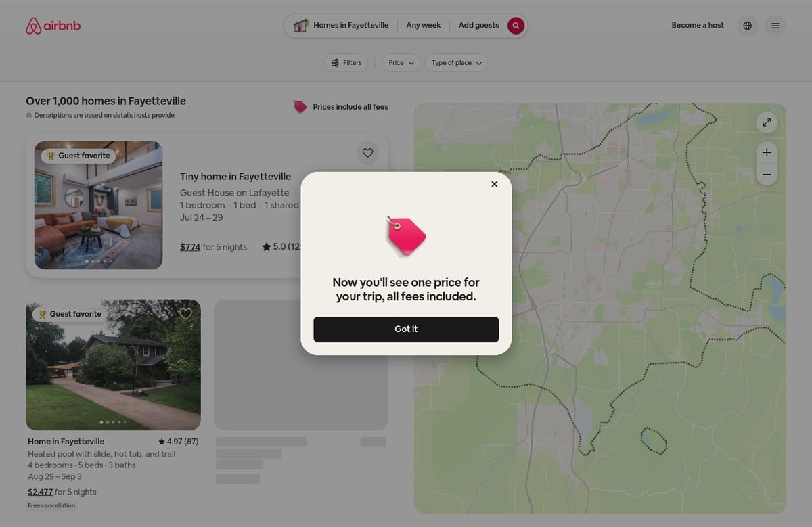Zoom in on the map
Image resolution: width=812 pixels, height=527 pixels.
pyautogui.click(x=767, y=152)
